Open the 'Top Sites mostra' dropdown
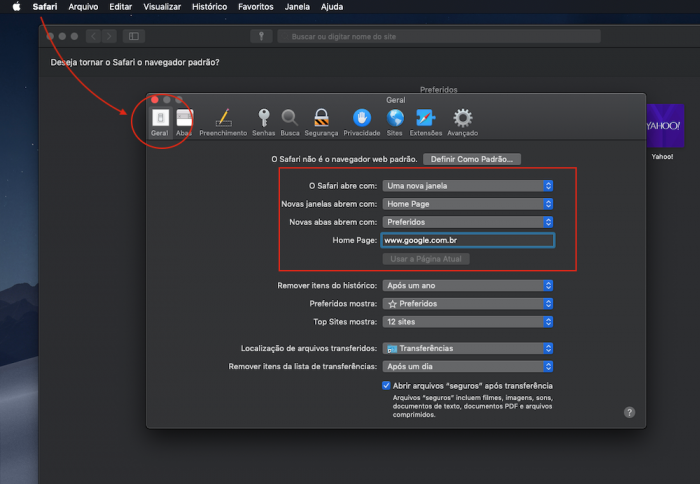The height and width of the screenshot is (484, 700). (x=468, y=322)
